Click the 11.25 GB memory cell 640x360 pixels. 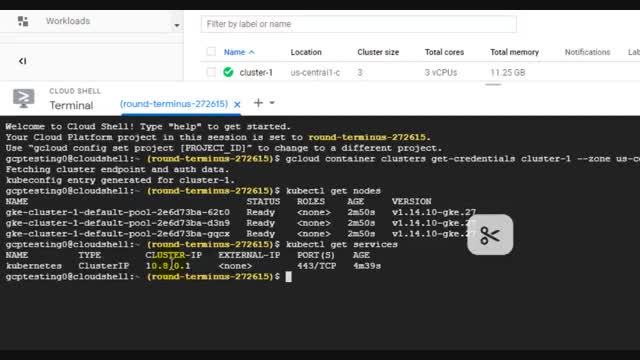(x=508, y=73)
